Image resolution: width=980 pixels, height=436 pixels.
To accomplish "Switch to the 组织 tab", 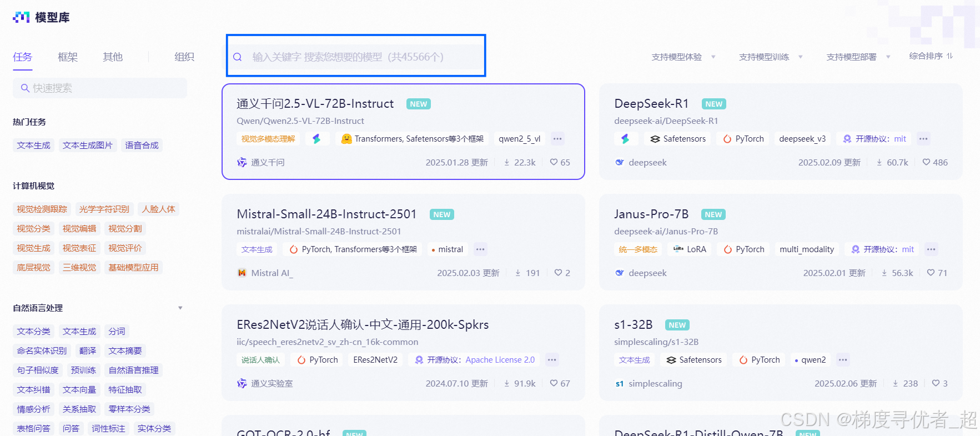I will 184,57.
